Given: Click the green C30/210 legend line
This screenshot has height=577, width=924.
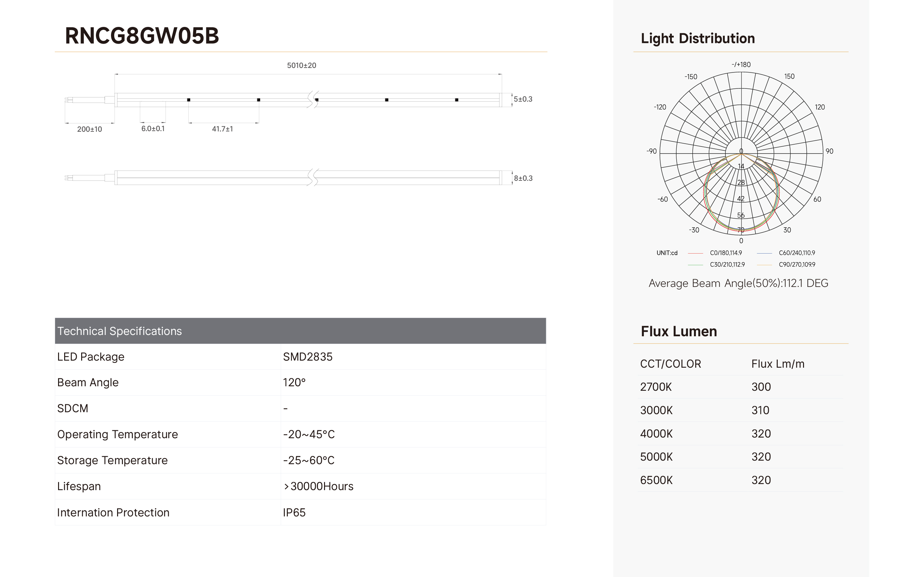Looking at the screenshot, I should pyautogui.click(x=695, y=265).
